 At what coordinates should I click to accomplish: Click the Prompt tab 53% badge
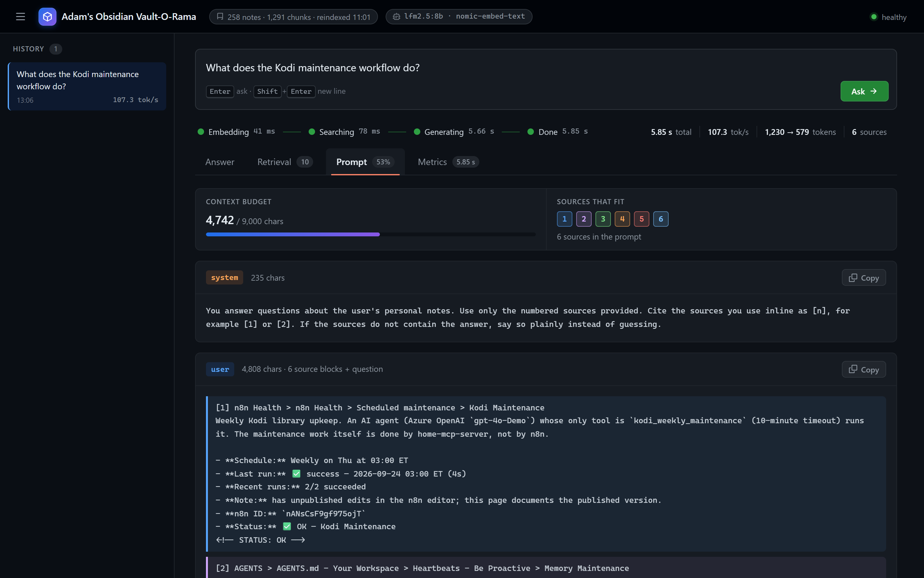coord(383,162)
